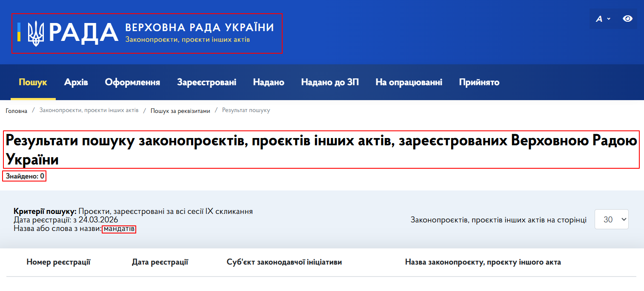Image resolution: width=644 pixels, height=291 pixels.
Task: Toggle the accessibility eye icon
Action: 627,19
